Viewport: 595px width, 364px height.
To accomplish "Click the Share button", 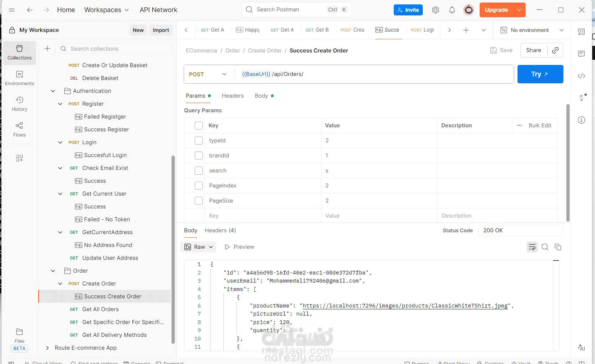I will pyautogui.click(x=534, y=50).
